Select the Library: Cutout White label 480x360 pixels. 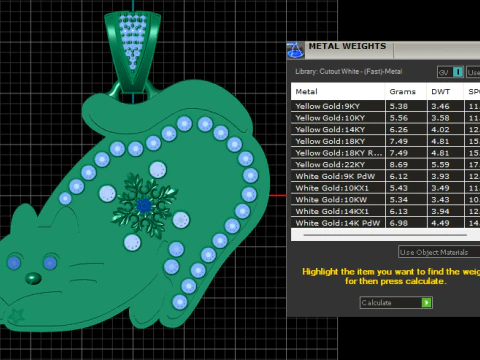(x=348, y=71)
